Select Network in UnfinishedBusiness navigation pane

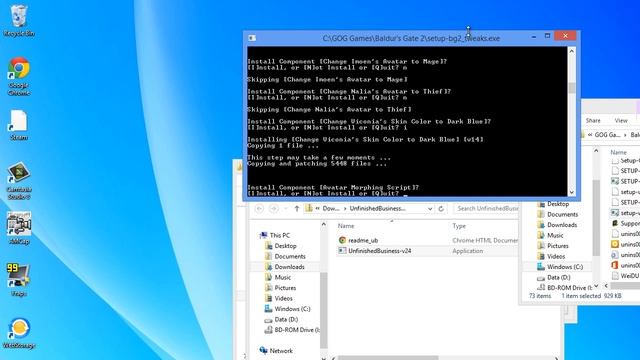pyautogui.click(x=276, y=351)
